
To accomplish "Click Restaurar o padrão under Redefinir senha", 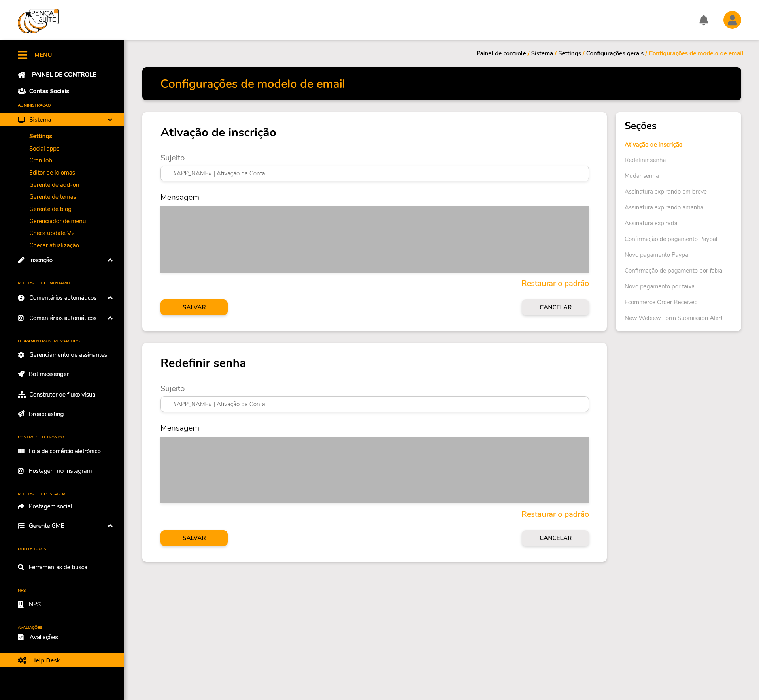I will [555, 514].
